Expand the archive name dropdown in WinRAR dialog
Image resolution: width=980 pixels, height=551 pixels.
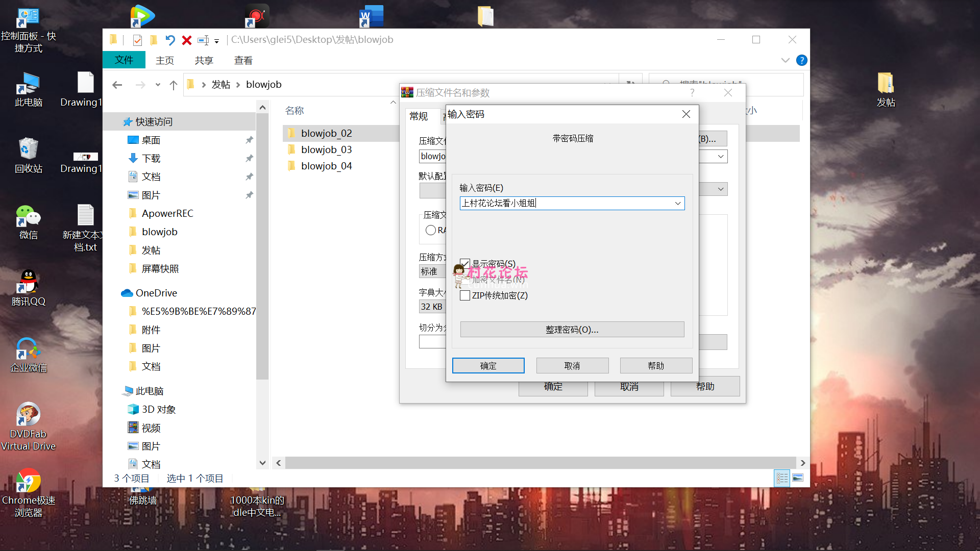tap(720, 156)
